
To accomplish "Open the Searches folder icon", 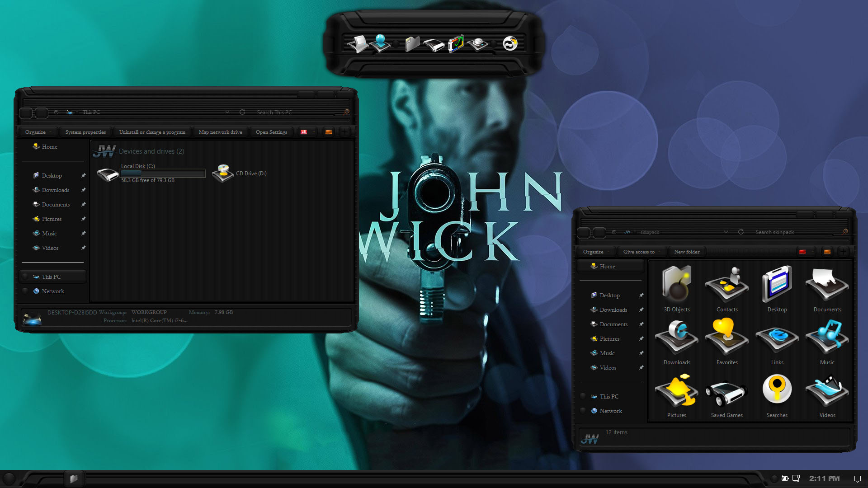I will [x=777, y=389].
